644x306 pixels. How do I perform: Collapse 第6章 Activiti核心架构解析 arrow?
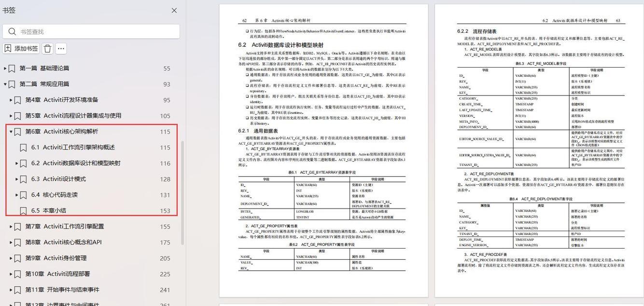(x=11, y=132)
